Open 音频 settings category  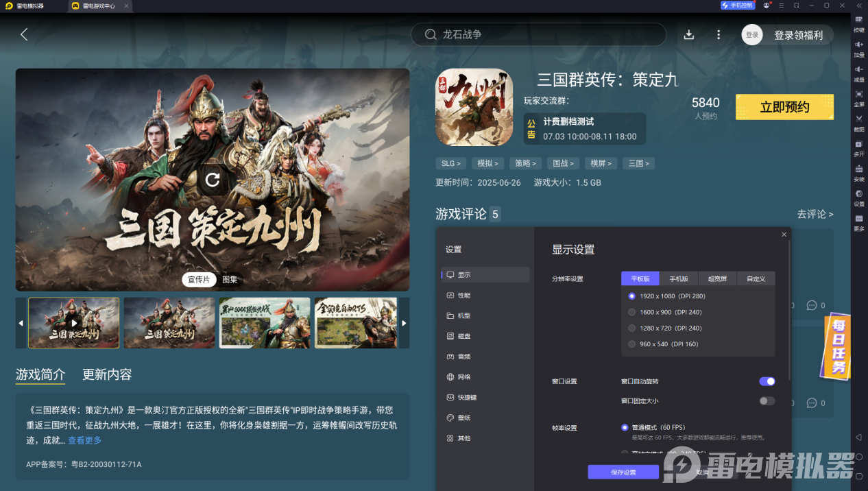[485, 357]
